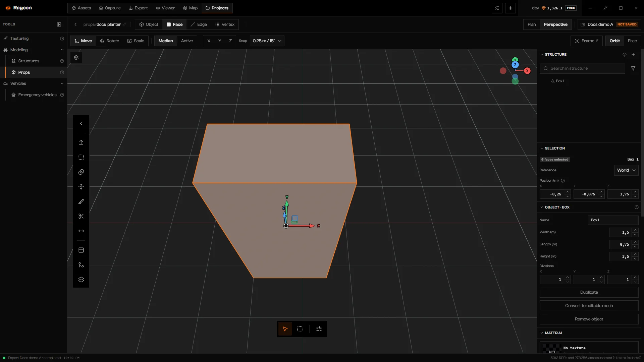Viewport: 644px width, 362px height.
Task: Toggle the Z axis constraint
Action: coord(230,41)
